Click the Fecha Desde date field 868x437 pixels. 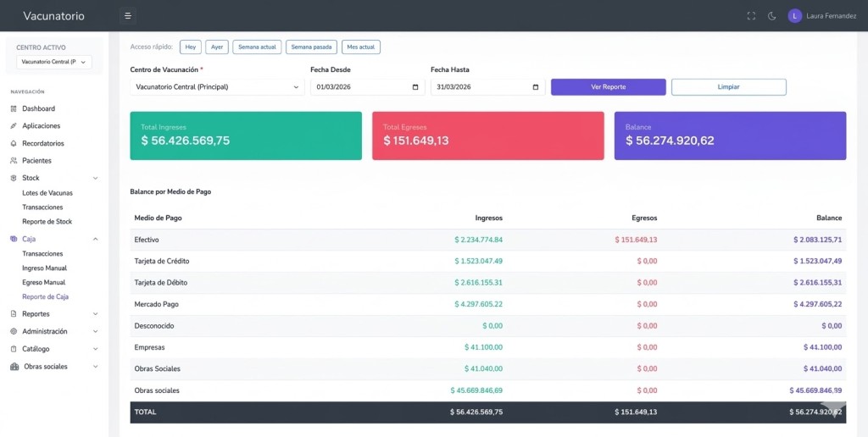[x=360, y=86]
